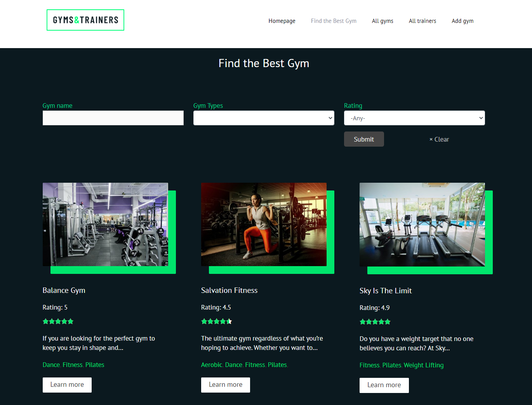Learn more about Salvation Fitness
This screenshot has width=532, height=405.
[x=226, y=385]
